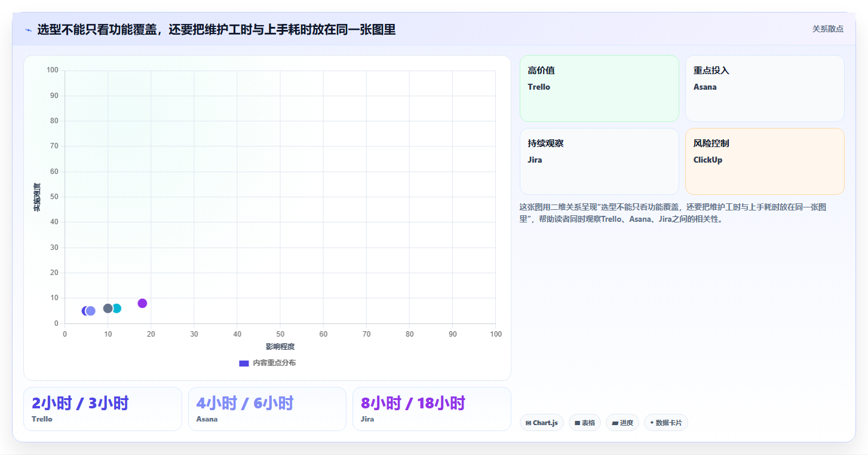This screenshot has width=868, height=455.
Task: Click the 影响程度 x-axis label
Action: click(x=280, y=347)
